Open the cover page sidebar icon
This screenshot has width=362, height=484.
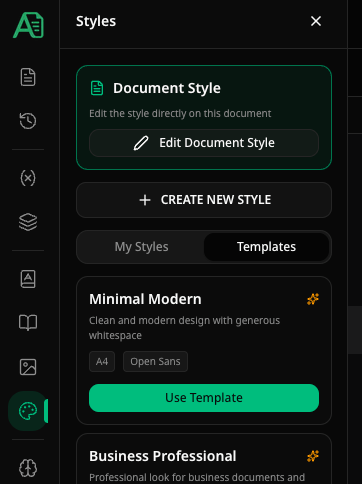28,279
